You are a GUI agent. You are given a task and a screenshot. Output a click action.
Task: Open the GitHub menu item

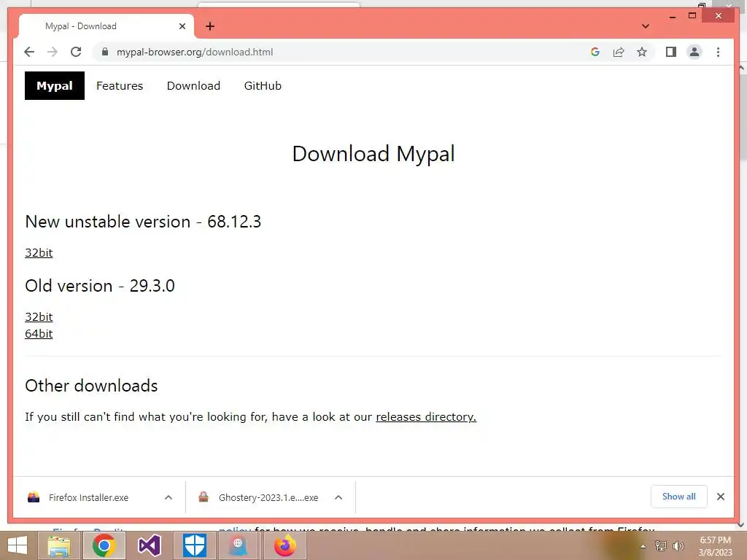tap(263, 86)
